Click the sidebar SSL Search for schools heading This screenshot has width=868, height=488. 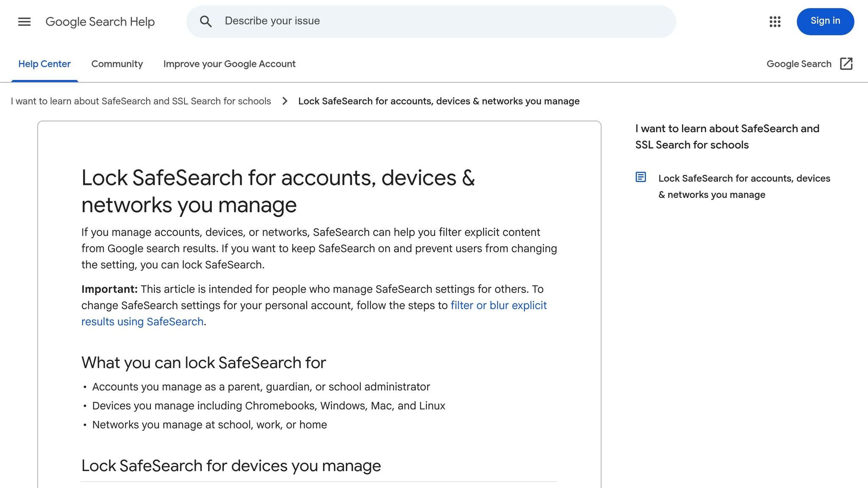[x=727, y=136]
